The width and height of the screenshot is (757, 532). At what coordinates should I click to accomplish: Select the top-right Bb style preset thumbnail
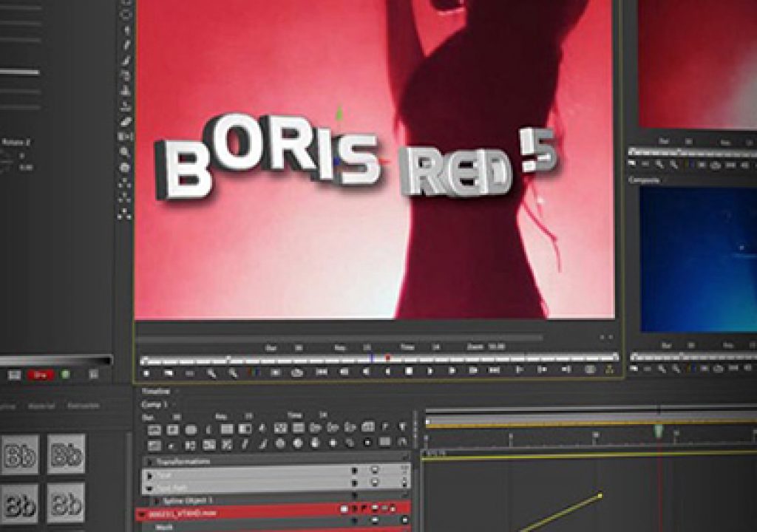[x=66, y=454]
